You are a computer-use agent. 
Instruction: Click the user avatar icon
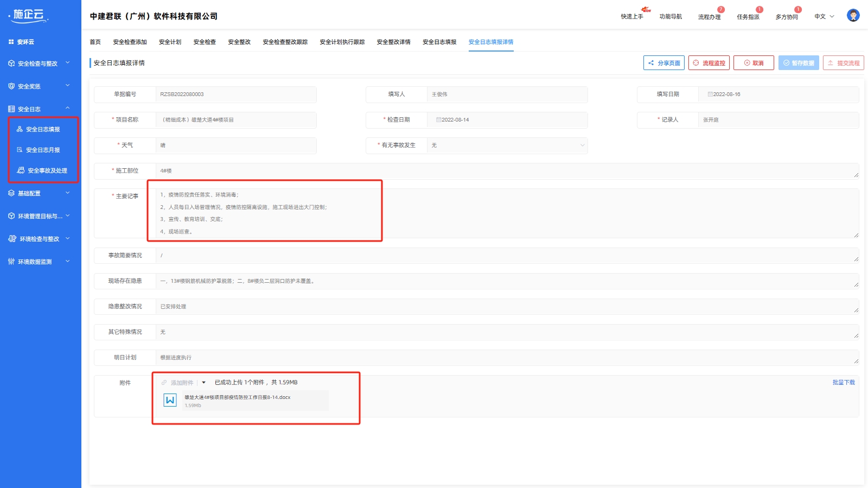coord(853,16)
